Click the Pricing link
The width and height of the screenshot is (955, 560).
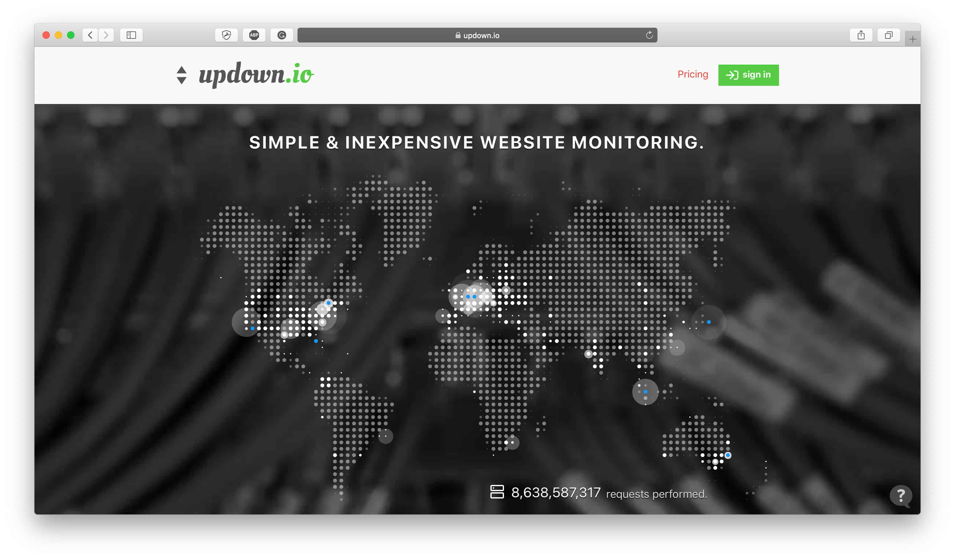pyautogui.click(x=693, y=74)
